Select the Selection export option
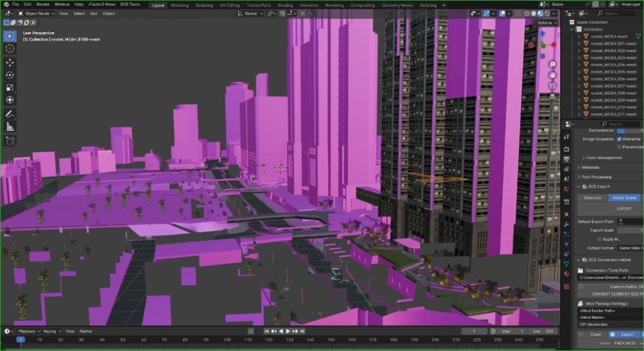Viewport: 644px width, 351px height. coord(592,198)
